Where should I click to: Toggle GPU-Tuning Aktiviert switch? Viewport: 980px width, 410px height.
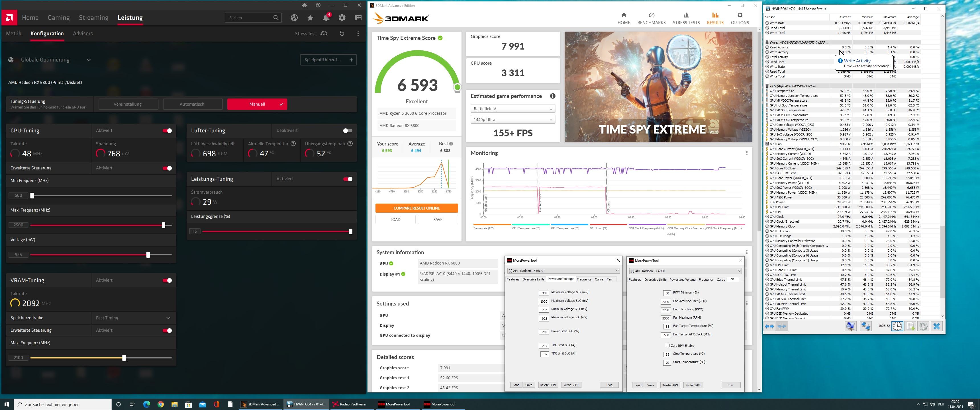(x=167, y=130)
